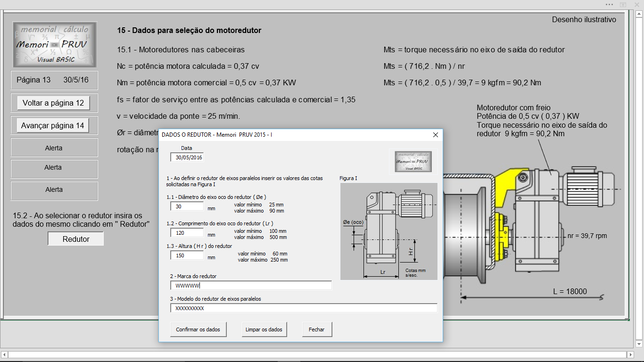Screen dimensions: 644x362
Task: Confirm the data with Confirmar os dados
Action: tap(198, 329)
